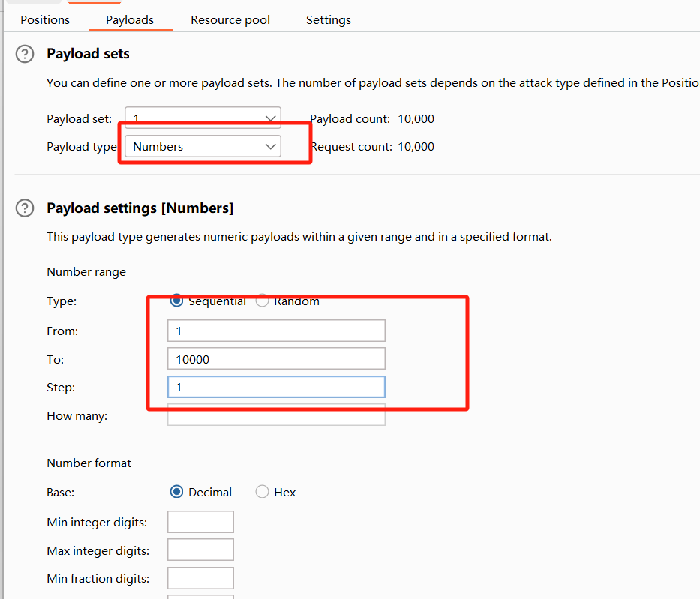Open help for Payload settings [Numbers]
This screenshot has width=700, height=599.
click(x=26, y=208)
